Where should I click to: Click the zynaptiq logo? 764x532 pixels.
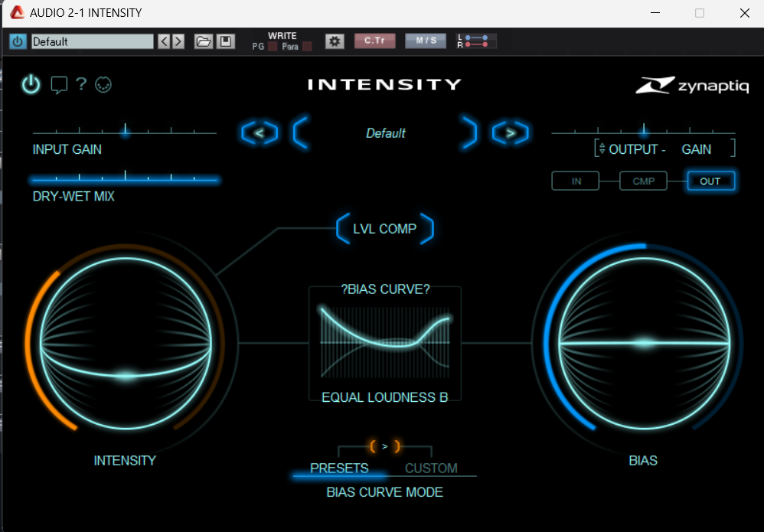coord(692,85)
